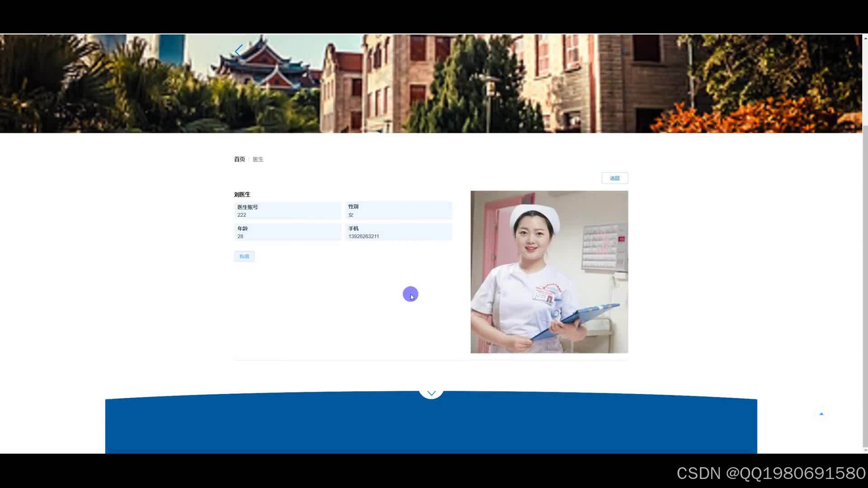
Task: Open 私信 to message the doctor
Action: click(x=244, y=256)
